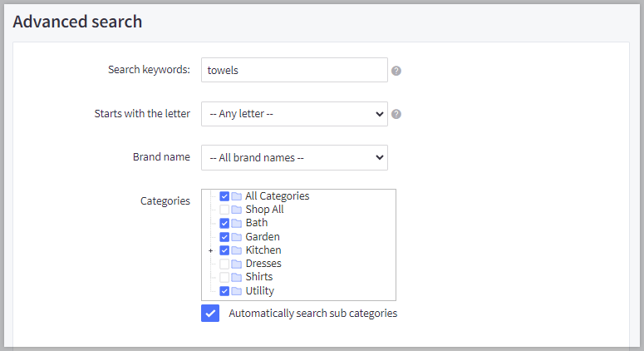
Task: Click the folder icon next to Dresses
Action: point(236,264)
